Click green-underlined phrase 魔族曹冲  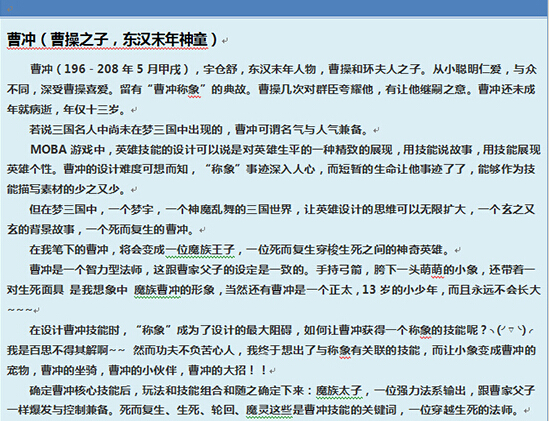pos(157,290)
